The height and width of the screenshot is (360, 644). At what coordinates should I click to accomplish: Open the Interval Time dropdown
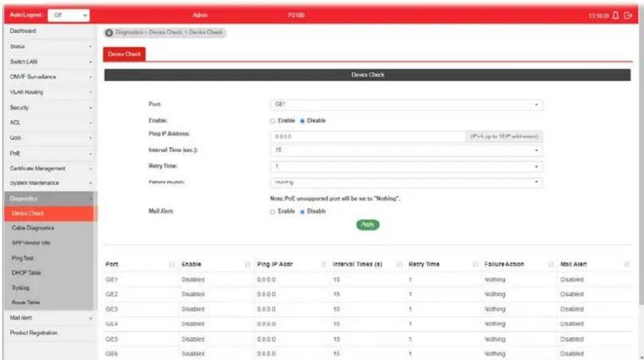406,150
